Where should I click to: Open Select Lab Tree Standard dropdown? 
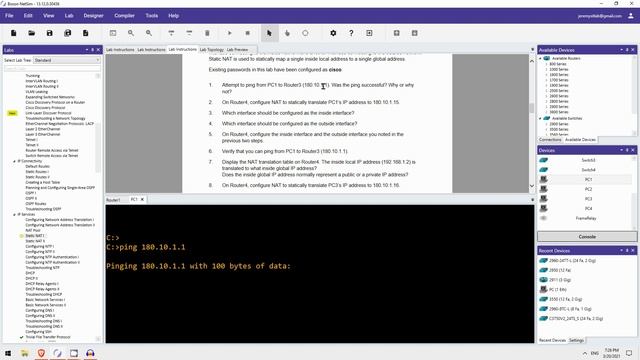click(x=67, y=60)
